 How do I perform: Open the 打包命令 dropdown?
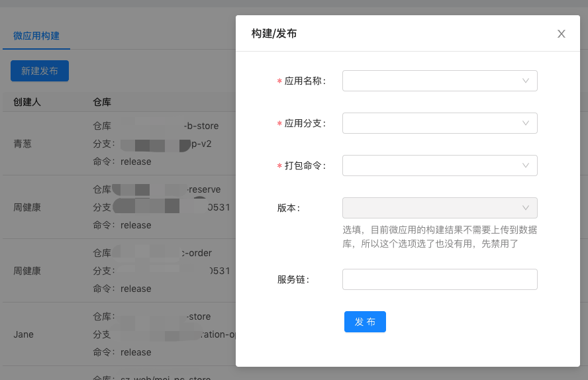(440, 166)
